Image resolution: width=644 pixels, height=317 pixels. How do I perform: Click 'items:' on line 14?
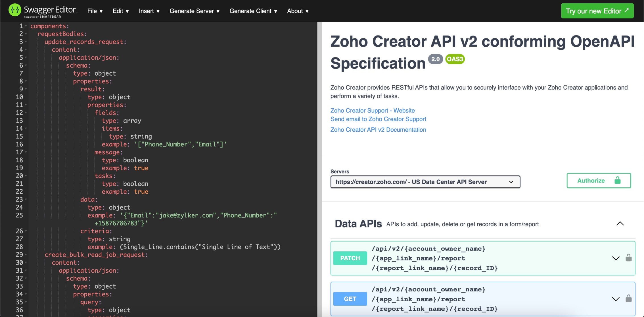[x=112, y=129]
